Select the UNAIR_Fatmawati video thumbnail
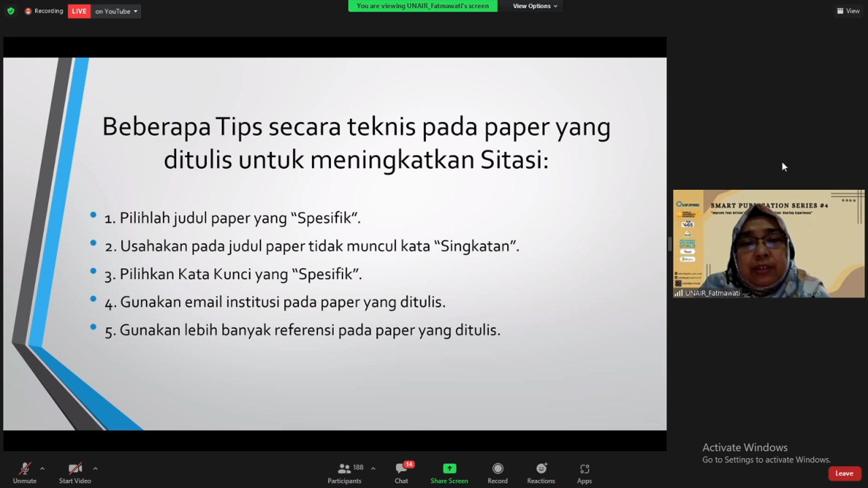This screenshot has height=488, width=868. (768, 243)
